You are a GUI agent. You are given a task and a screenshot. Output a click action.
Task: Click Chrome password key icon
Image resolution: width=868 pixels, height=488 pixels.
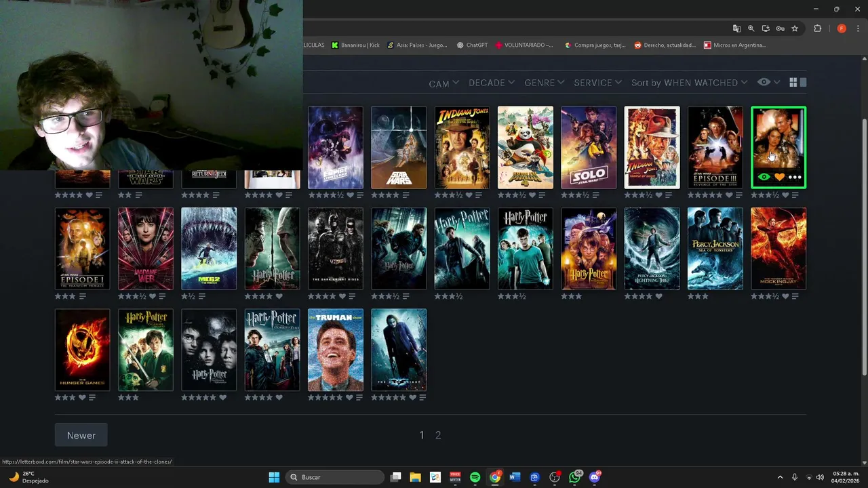(x=781, y=28)
